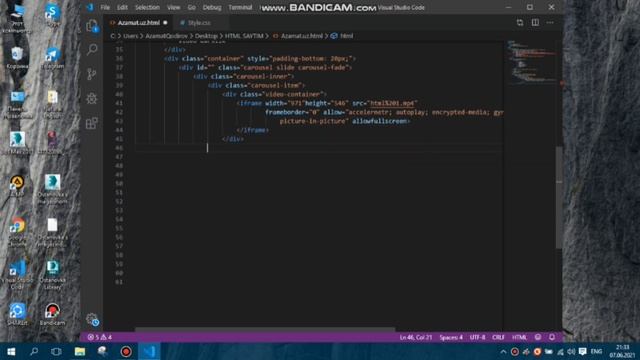
Task: Click the UTF-8 encoding status entry
Action: click(477, 337)
